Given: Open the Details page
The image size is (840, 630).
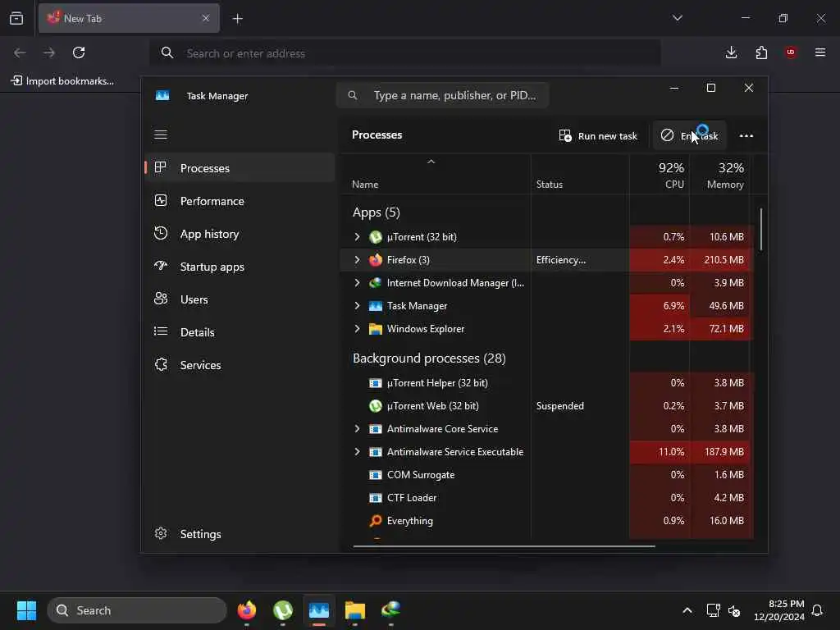Looking at the screenshot, I should (240, 332).
